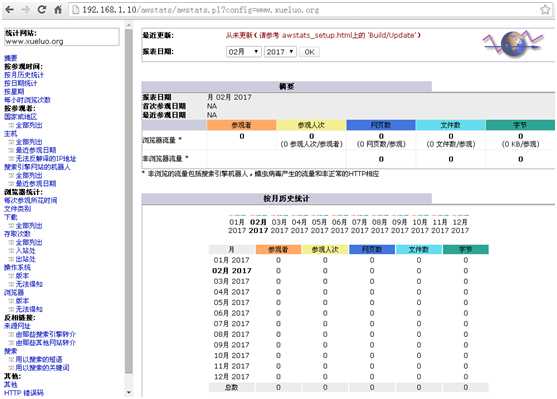Open the 按星期 sidebar link
Viewport: 557px width, 399px height.
click(x=14, y=91)
